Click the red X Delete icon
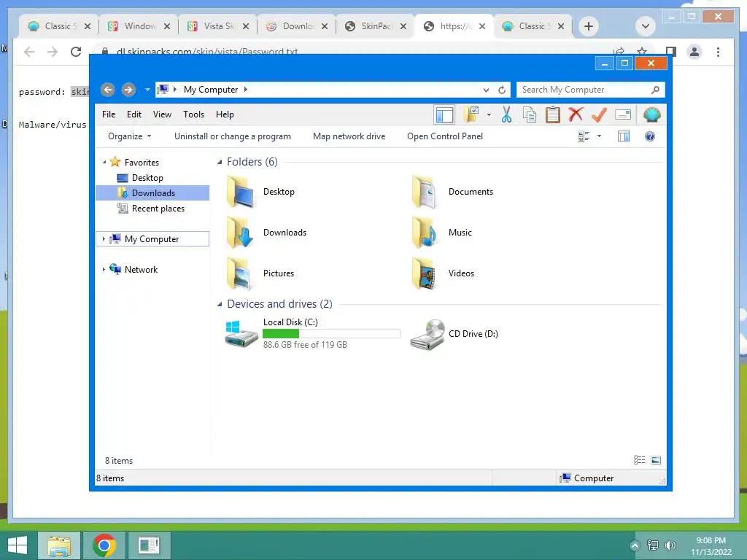 tap(576, 114)
